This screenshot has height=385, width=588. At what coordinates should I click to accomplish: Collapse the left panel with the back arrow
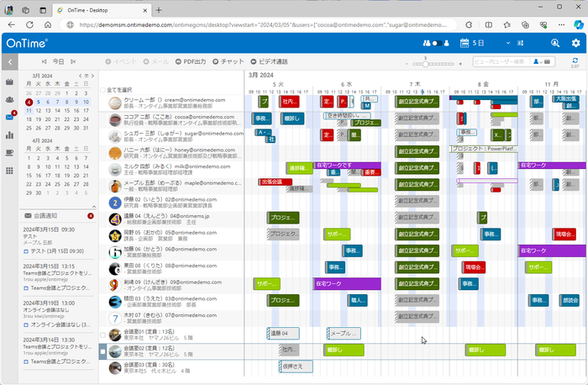(x=10, y=62)
